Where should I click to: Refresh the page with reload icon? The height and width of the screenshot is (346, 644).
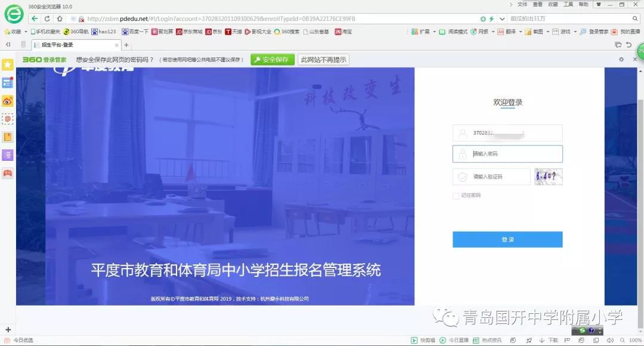[47, 18]
